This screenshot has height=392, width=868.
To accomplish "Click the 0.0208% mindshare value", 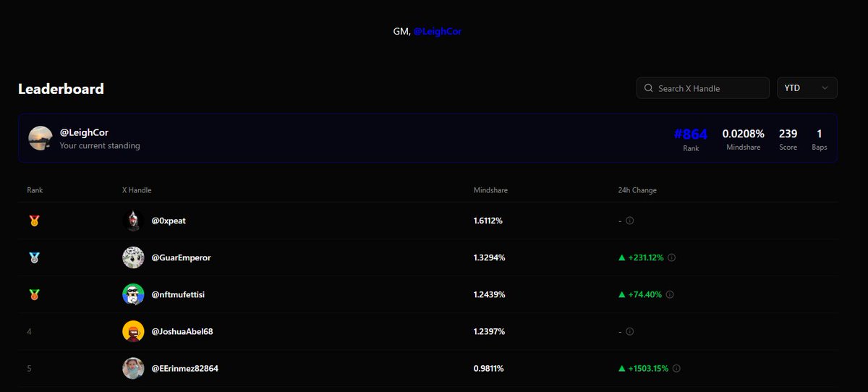I will tap(744, 134).
